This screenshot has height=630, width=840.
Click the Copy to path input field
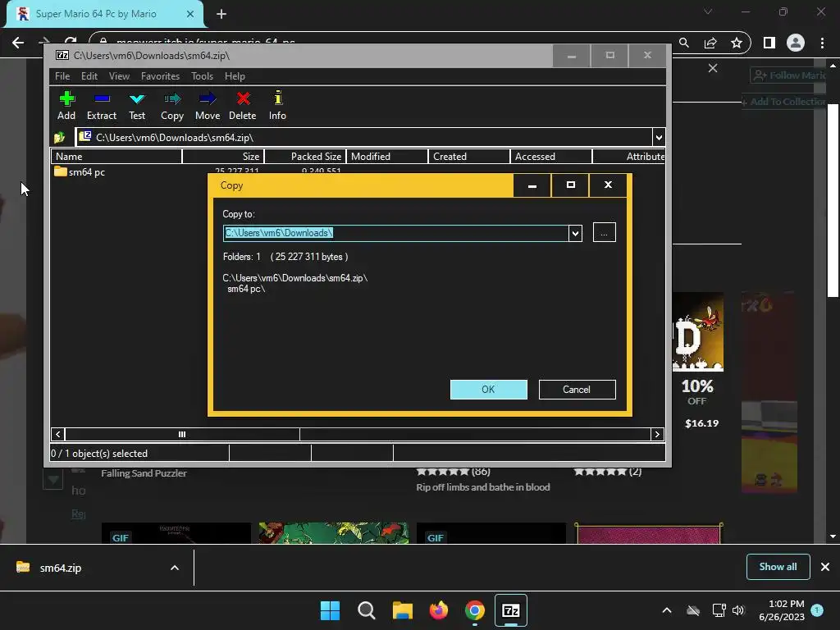coord(396,233)
